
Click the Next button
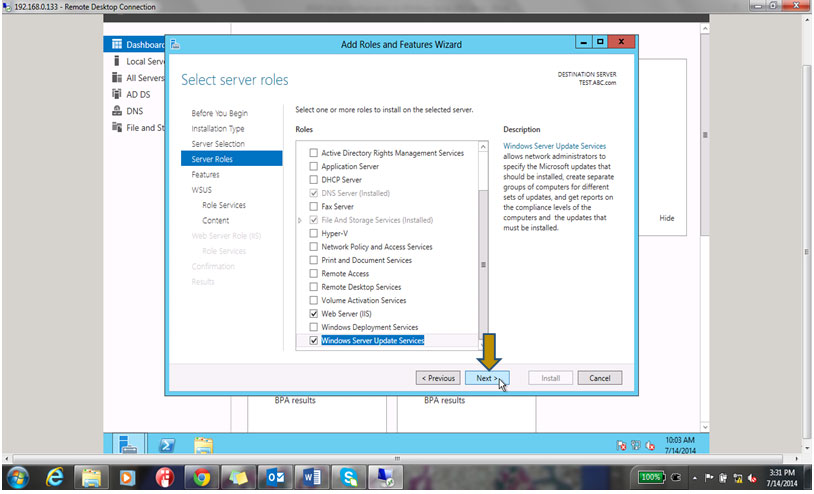coord(487,378)
